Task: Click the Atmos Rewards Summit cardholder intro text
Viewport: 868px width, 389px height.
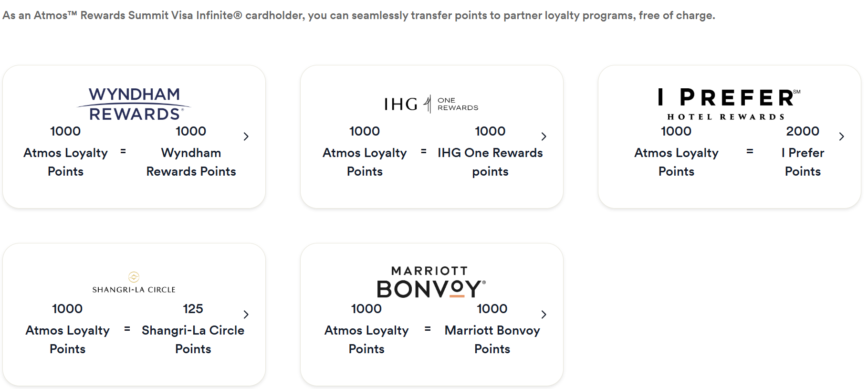Action: 359,15
